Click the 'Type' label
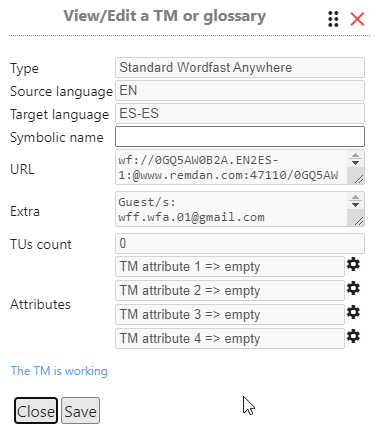 pos(24,69)
